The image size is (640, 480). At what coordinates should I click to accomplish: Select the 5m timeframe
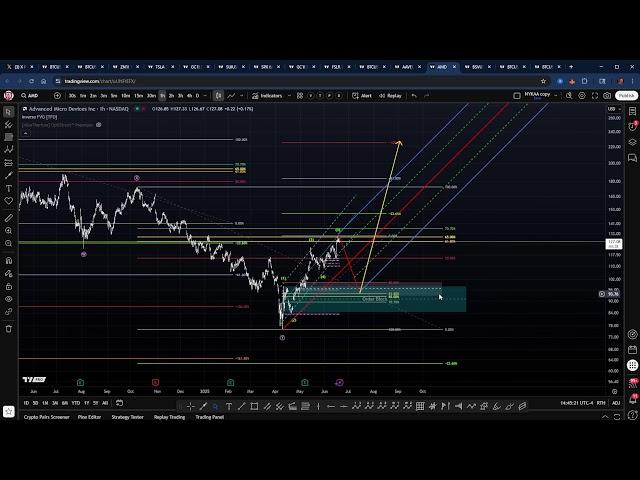pyautogui.click(x=114, y=96)
